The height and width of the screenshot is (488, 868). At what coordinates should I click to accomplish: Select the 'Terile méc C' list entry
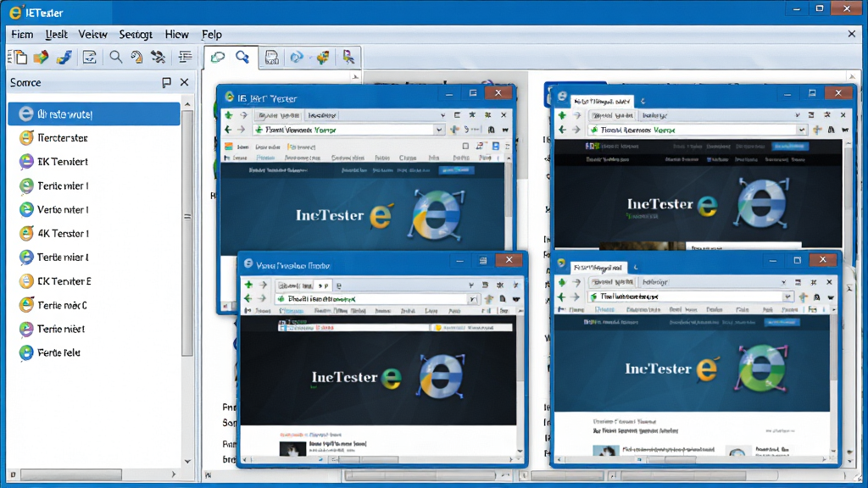[94, 305]
